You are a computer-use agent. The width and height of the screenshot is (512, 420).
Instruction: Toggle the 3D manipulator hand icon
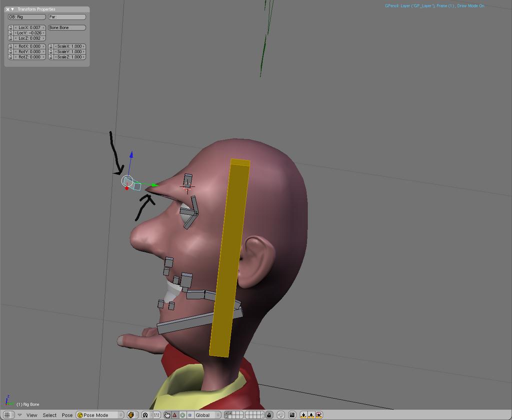pos(167,415)
